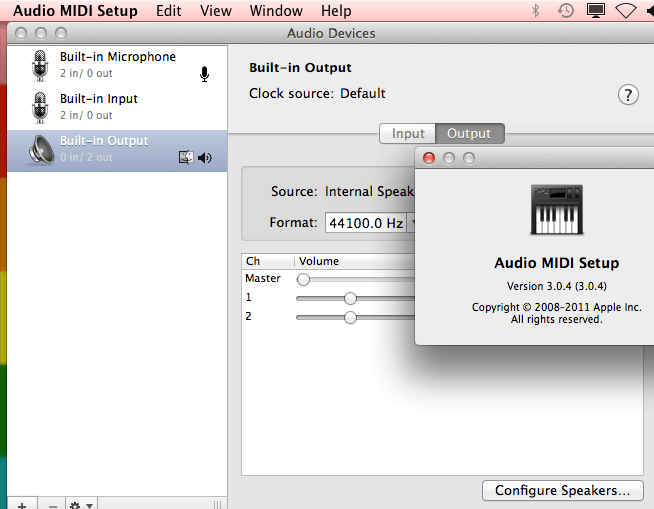The image size is (654, 509).
Task: Switch to the Output tab
Action: pos(470,134)
